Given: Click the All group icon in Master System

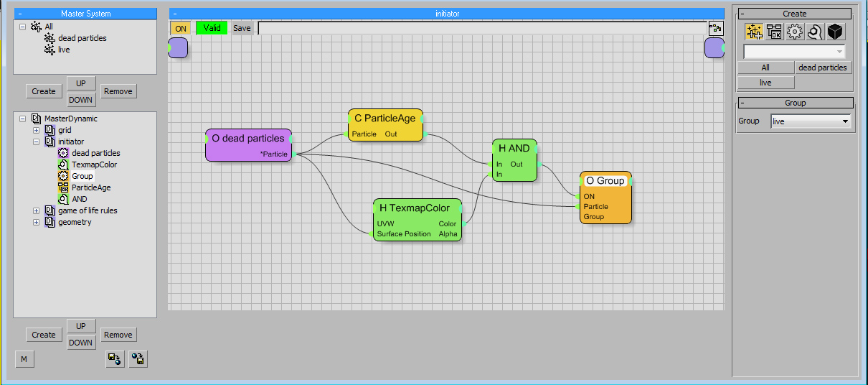Looking at the screenshot, I should pyautogui.click(x=37, y=27).
